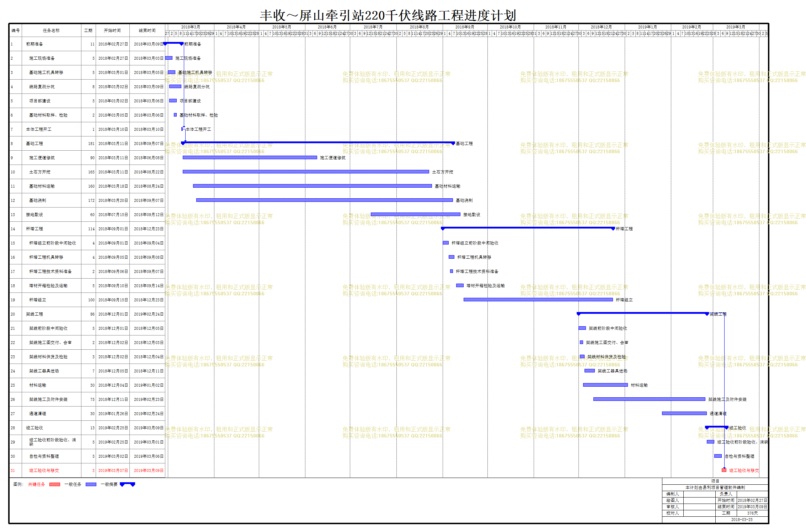Click the blue 一般任务 legend swatch

click(91, 484)
